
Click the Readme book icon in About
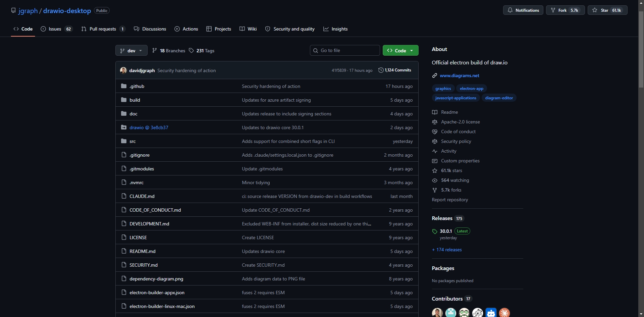pos(435,112)
